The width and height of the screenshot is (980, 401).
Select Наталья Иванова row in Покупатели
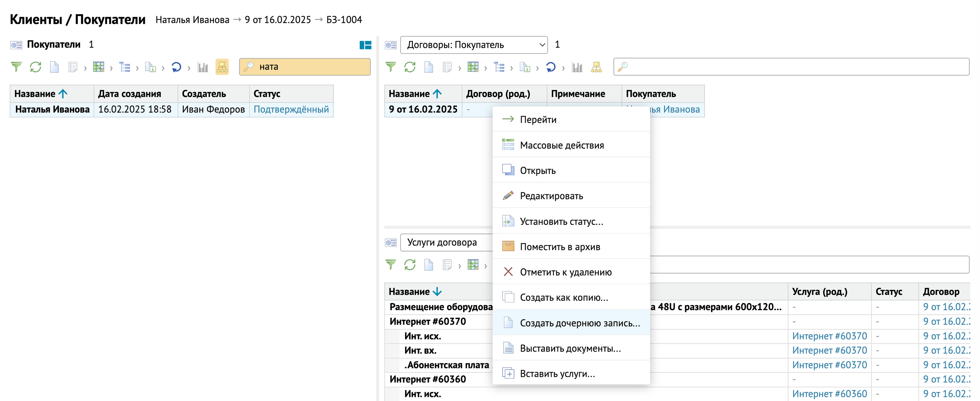(172, 109)
